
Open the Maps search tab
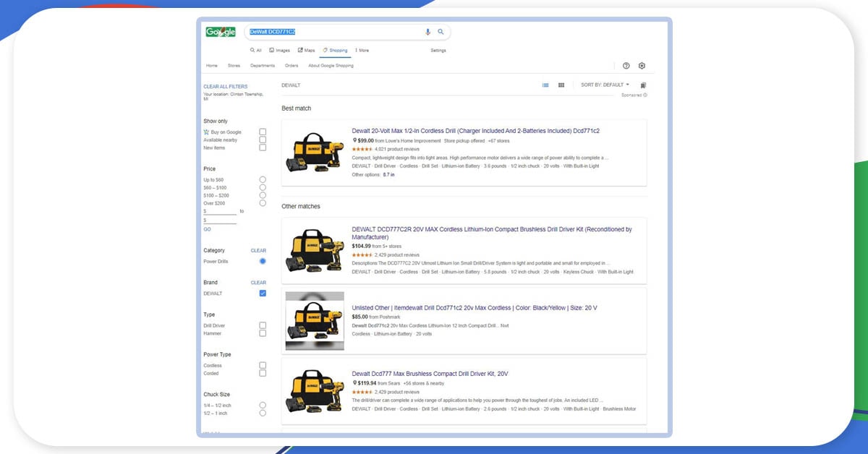[x=307, y=51]
